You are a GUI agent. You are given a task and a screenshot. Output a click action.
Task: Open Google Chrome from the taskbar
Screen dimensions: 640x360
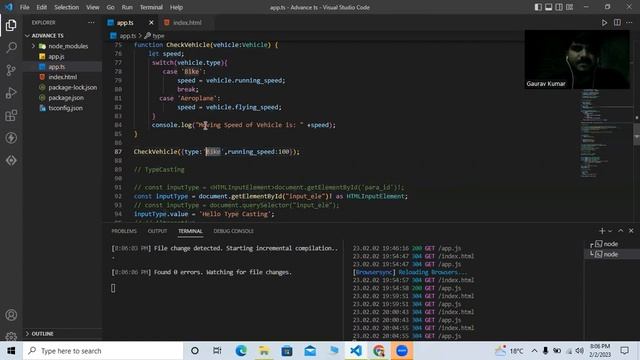pyautogui.click(x=379, y=351)
